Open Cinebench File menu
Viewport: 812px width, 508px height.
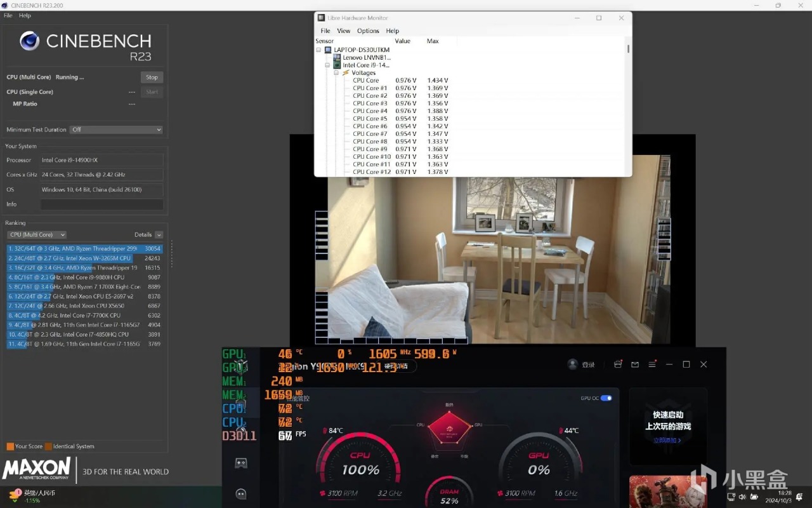8,15
